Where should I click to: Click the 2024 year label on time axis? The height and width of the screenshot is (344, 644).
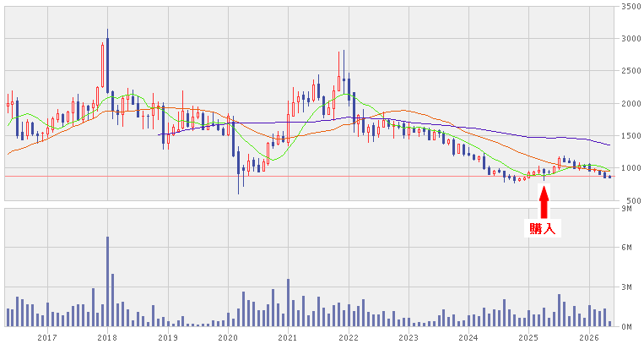[468, 338]
